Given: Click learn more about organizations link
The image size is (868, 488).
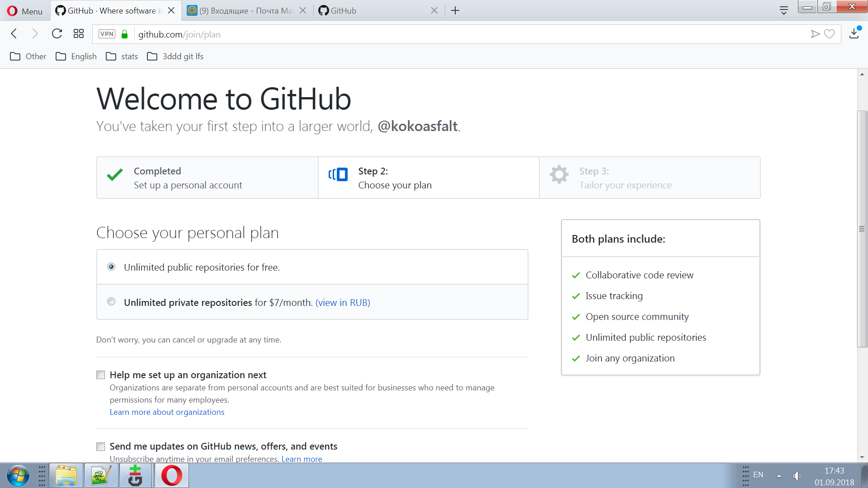Looking at the screenshot, I should coord(167,412).
